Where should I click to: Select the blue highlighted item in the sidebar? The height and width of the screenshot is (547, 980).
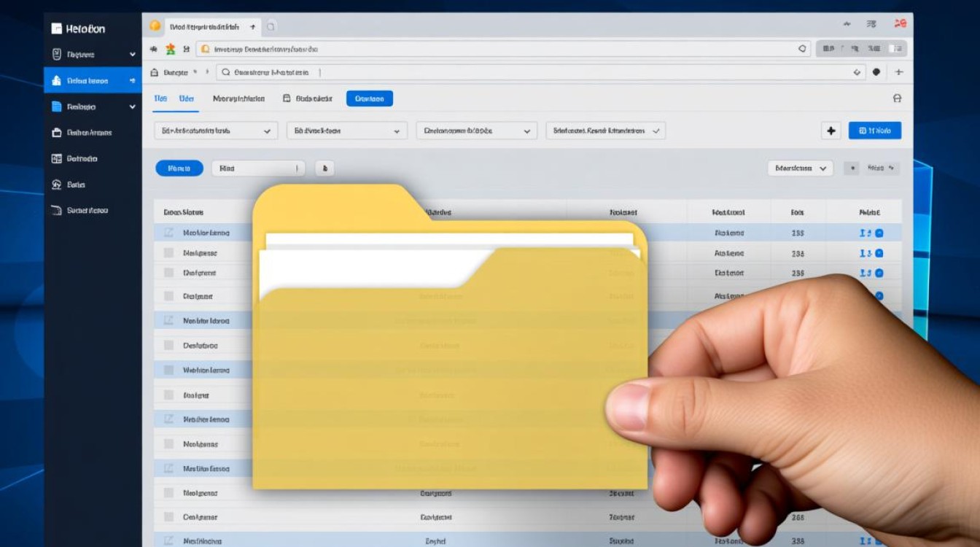click(93, 80)
